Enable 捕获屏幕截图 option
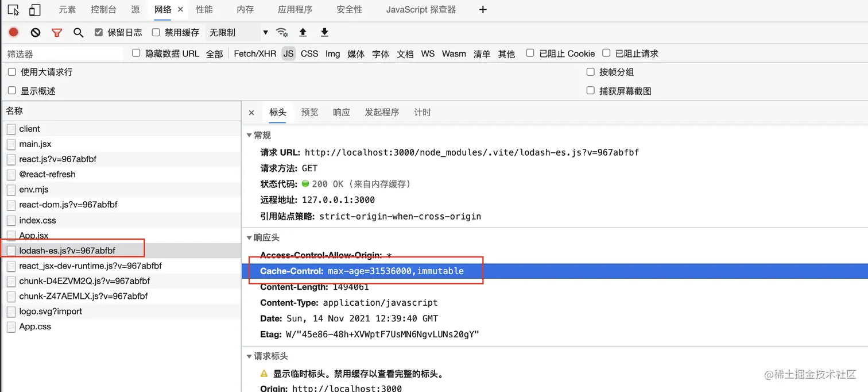Viewport: 868px width, 392px height. [590, 90]
